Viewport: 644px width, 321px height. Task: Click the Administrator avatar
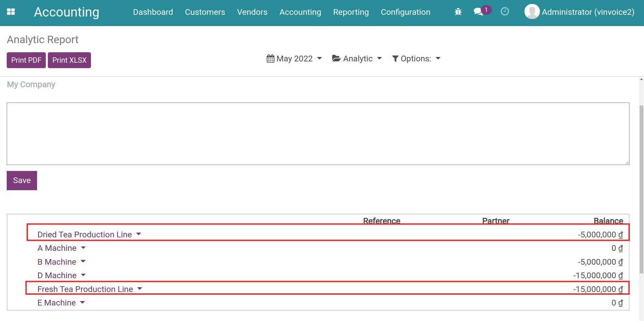[x=532, y=11]
